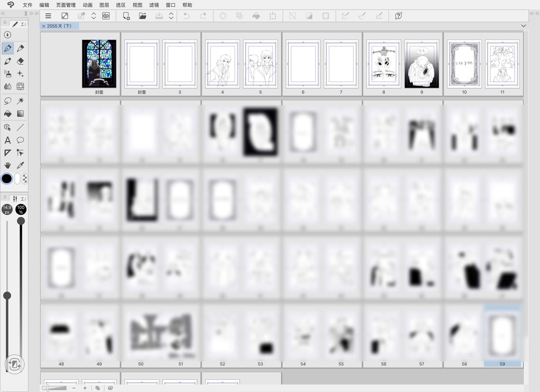Select the Figure line tool

20,128
